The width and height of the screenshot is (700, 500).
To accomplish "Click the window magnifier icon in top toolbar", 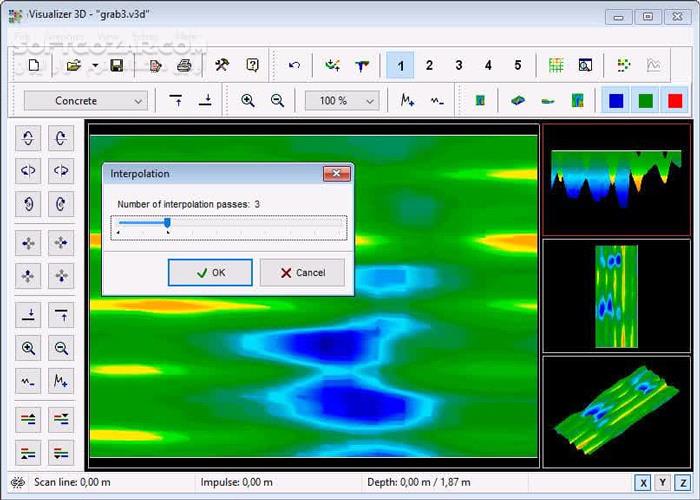I will pos(585,65).
